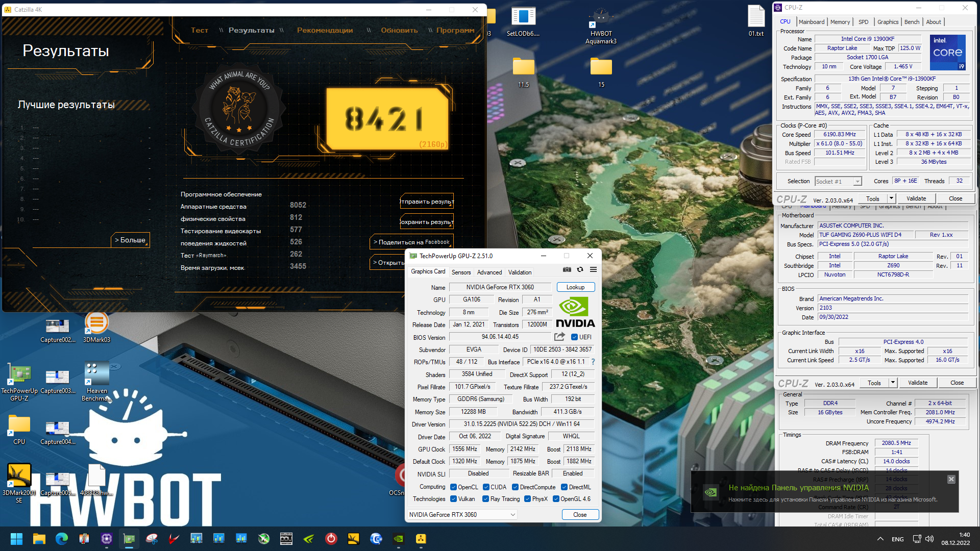Image resolution: width=980 pixels, height=551 pixels.
Task: Click the Windows Start button
Action: pos(16,539)
